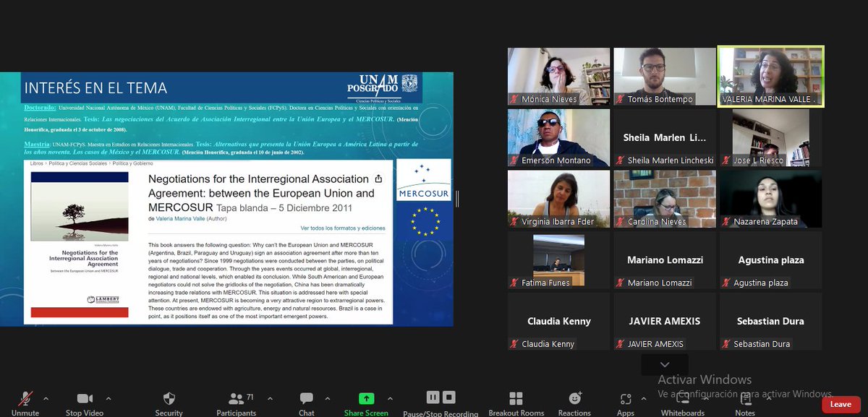Open the Security shield menu
Viewport: 868px width, 417px height.
pos(169,403)
